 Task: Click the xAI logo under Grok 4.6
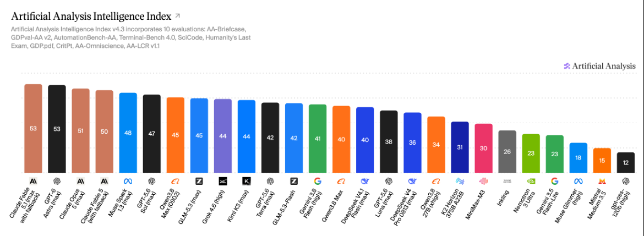(x=222, y=180)
